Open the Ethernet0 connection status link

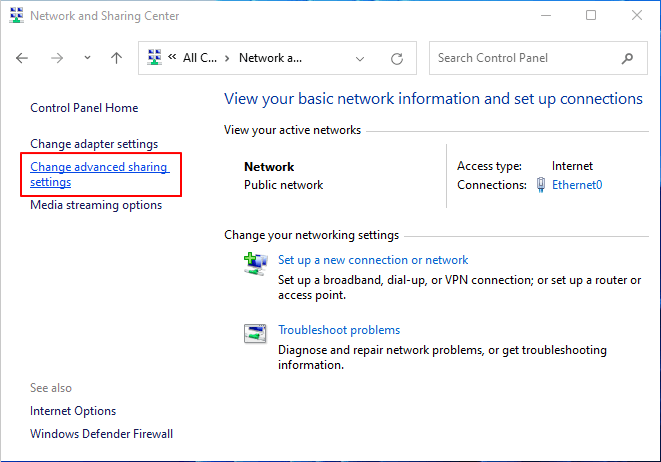pyautogui.click(x=577, y=185)
